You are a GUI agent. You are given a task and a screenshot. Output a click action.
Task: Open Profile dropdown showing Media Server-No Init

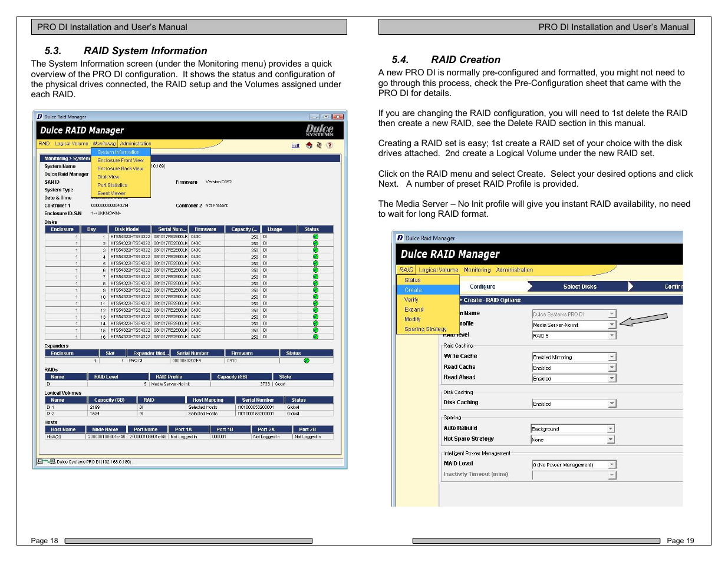[574, 325]
